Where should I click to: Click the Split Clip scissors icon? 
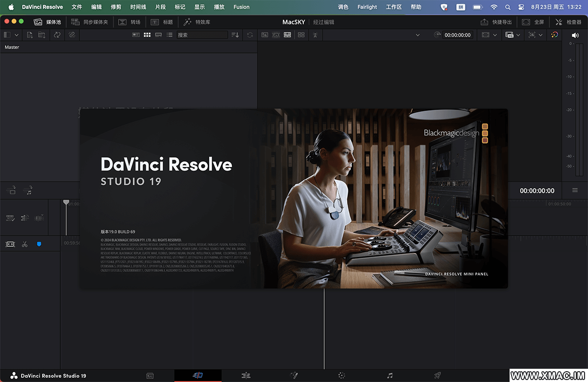click(x=24, y=244)
